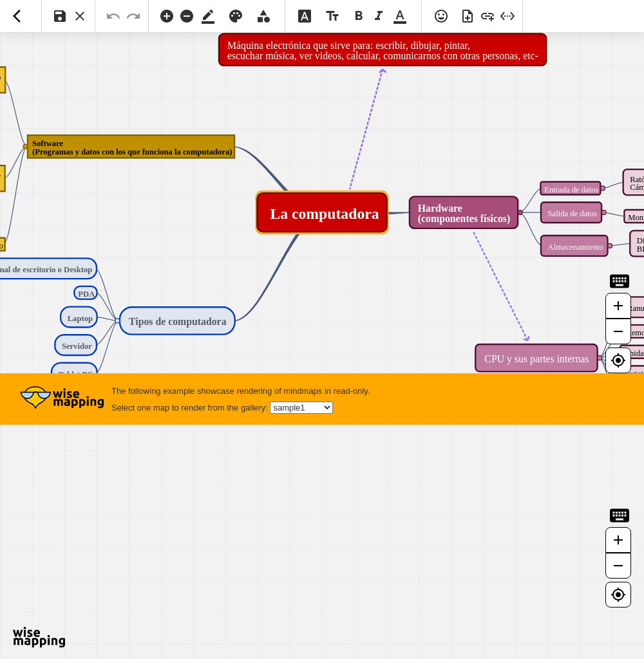Zoom out using the upper minus button
The width and height of the screenshot is (644, 659).
(x=618, y=331)
